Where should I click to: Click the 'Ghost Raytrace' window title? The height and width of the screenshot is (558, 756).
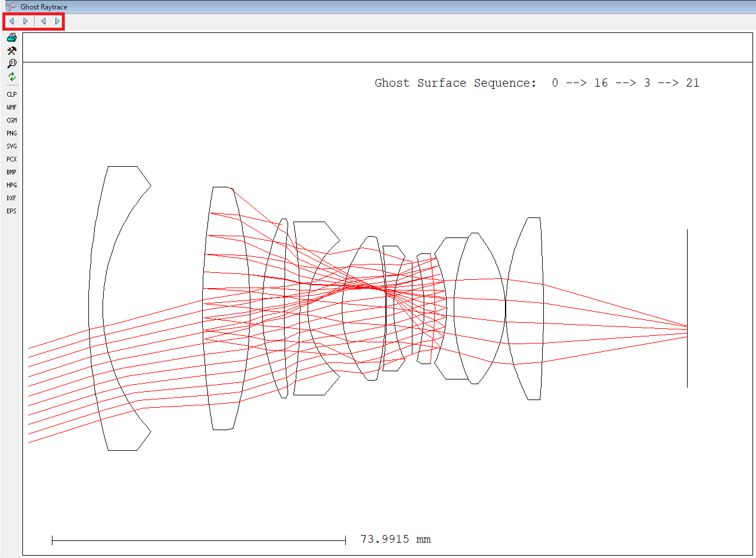click(x=44, y=7)
